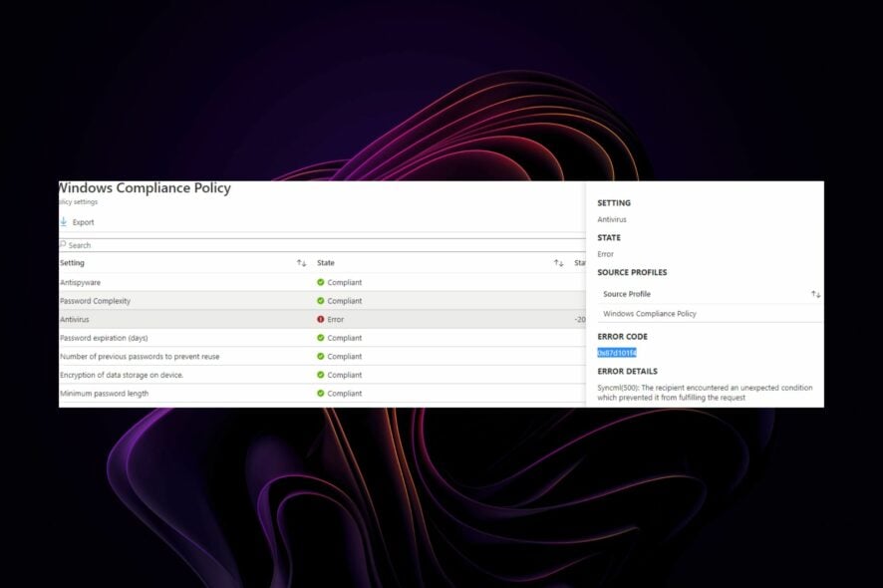Select the highlighted error code 0x87d101f4
This screenshot has width=883, height=588.
coord(616,351)
